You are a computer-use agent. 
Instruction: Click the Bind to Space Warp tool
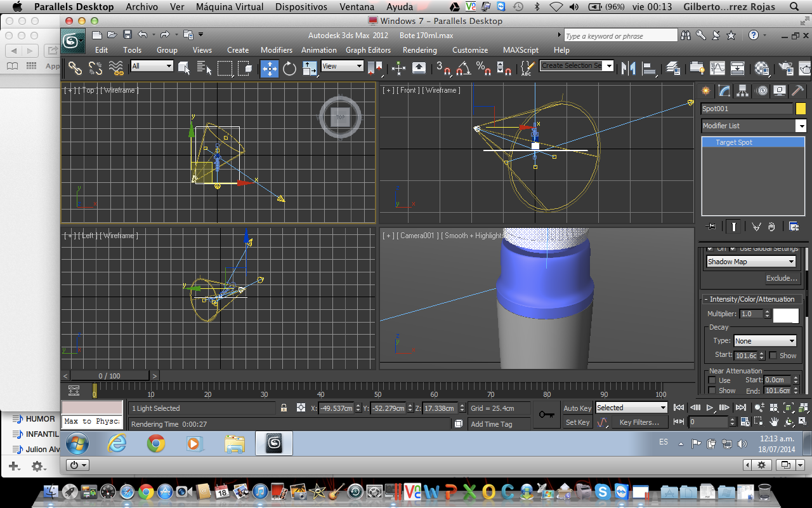point(115,68)
